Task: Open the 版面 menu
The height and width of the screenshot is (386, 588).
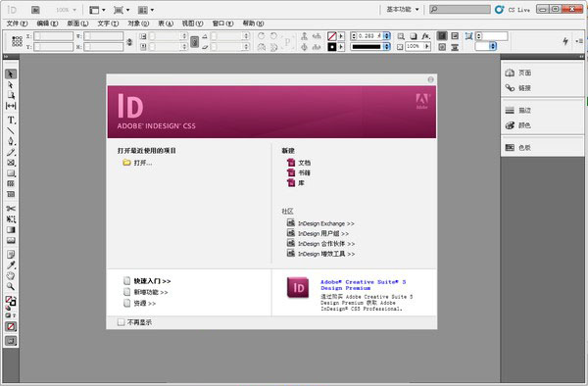Action: (x=78, y=24)
